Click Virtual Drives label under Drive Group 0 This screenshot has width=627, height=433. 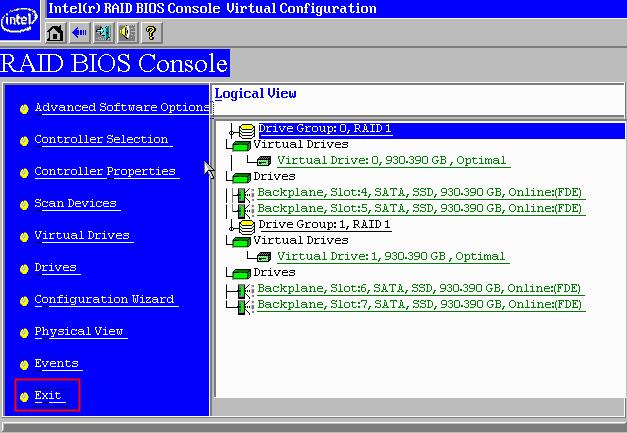tap(301, 144)
